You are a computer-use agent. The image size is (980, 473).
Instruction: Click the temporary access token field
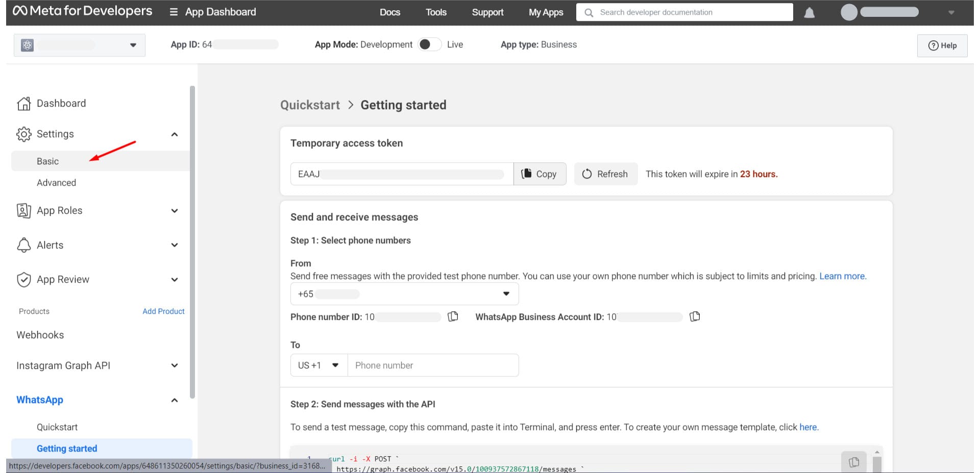pos(402,174)
